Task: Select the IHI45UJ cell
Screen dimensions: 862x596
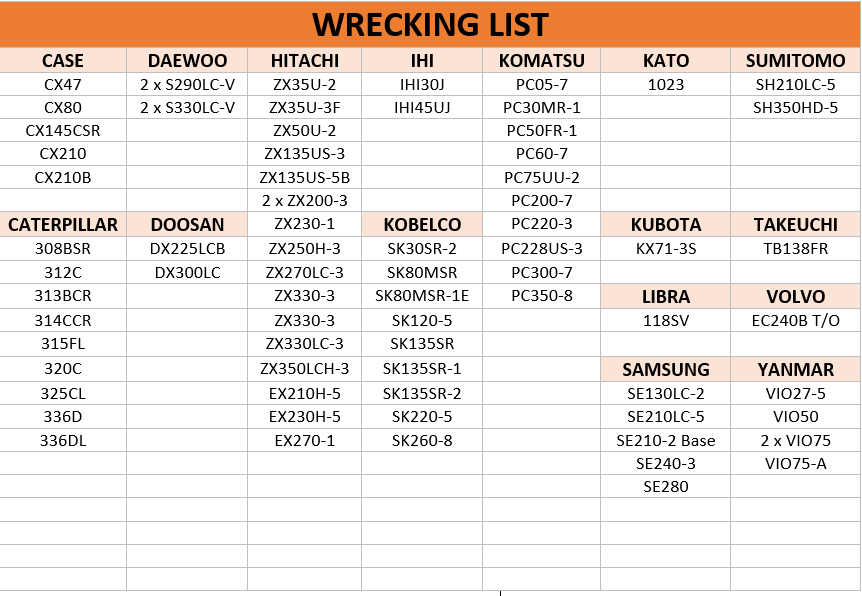Action: coord(422,107)
